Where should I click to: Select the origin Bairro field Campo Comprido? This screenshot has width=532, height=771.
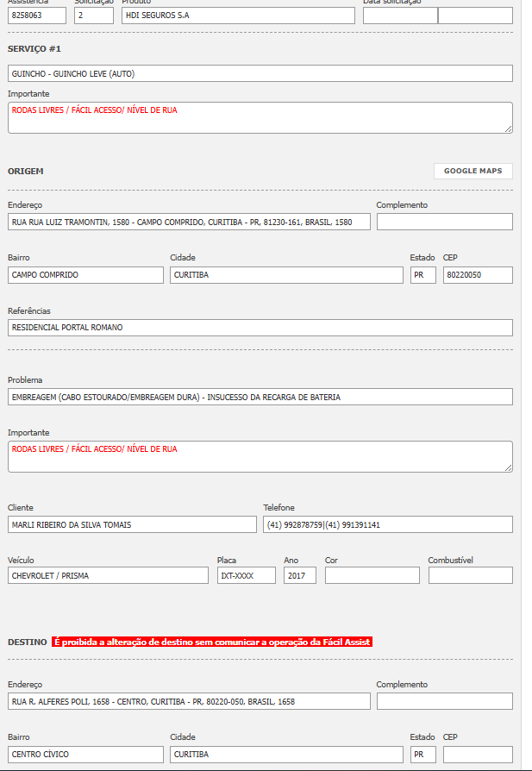pyautogui.click(x=85, y=275)
